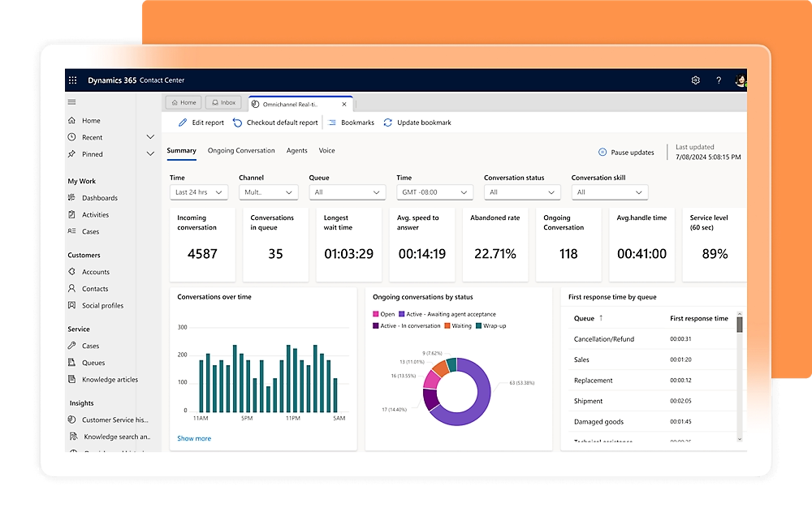812x521 pixels.
Task: Expand the Recent section chevron
Action: tap(150, 137)
